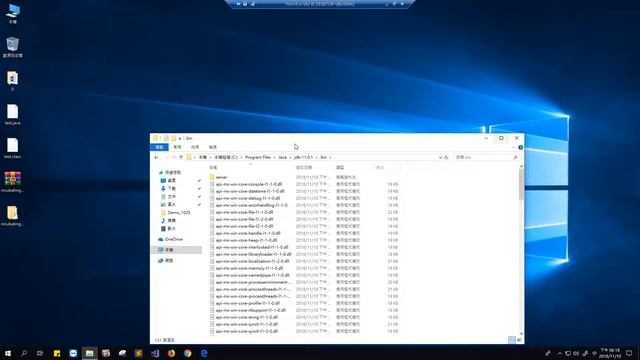Show hidden system tray icons
The height and width of the screenshot is (360, 640).
point(560,353)
